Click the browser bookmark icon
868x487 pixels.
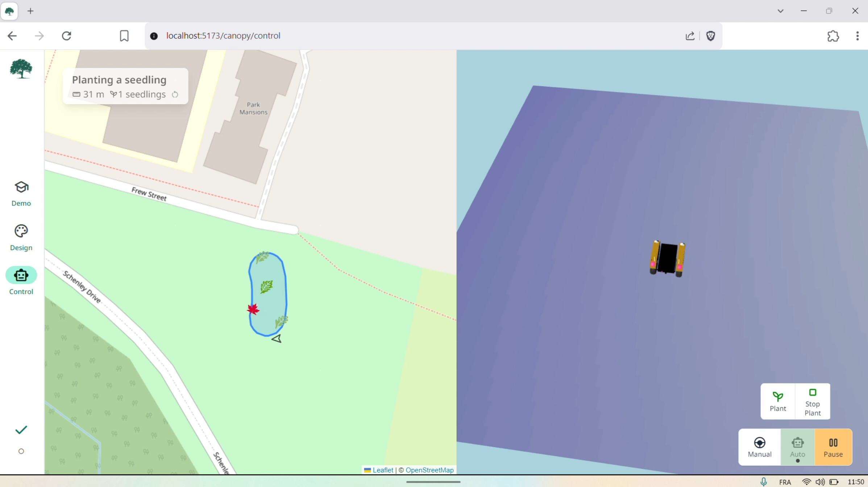coord(124,36)
